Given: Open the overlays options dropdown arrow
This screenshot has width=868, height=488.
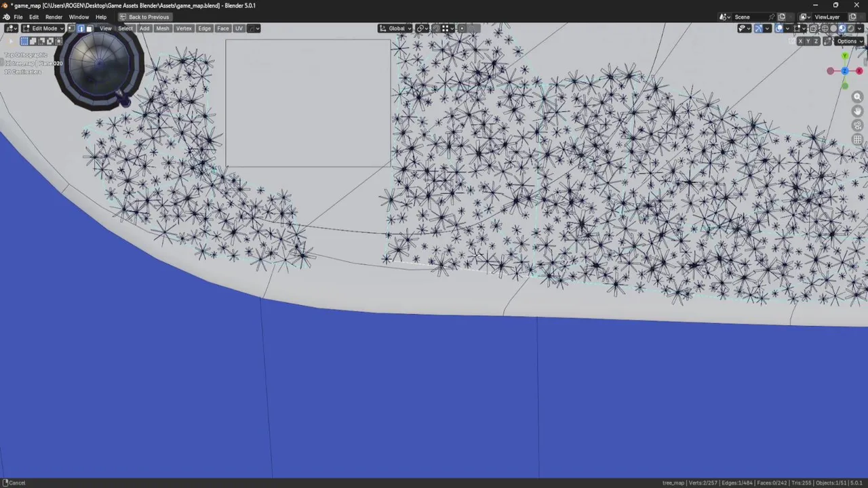Looking at the screenshot, I should [x=787, y=28].
